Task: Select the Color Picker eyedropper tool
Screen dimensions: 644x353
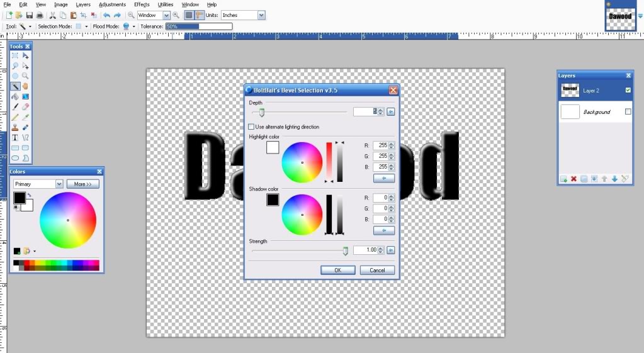Action: point(25,117)
